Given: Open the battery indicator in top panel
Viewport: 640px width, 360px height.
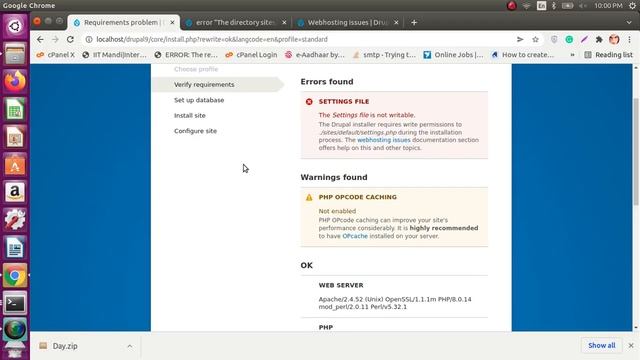Looking at the screenshot, I should pos(567,6).
